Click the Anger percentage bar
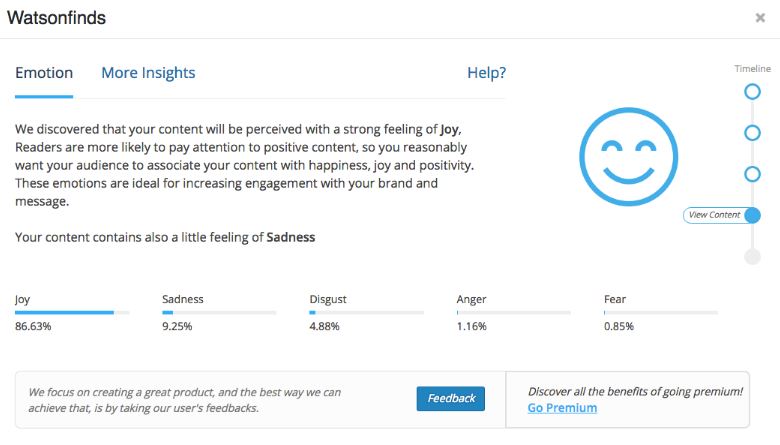Image resolution: width=780 pixels, height=445 pixels. click(513, 313)
